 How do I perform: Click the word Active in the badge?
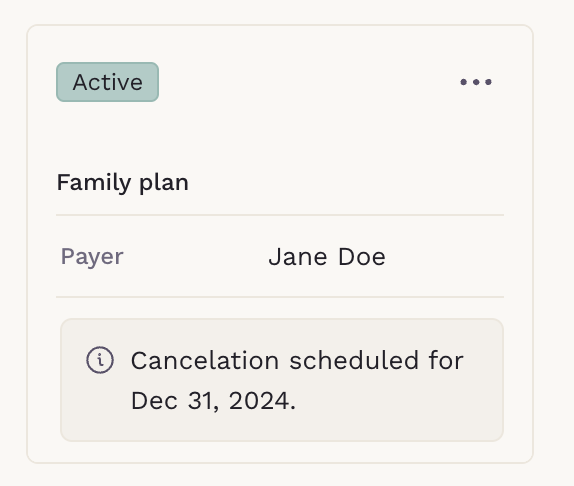108,82
